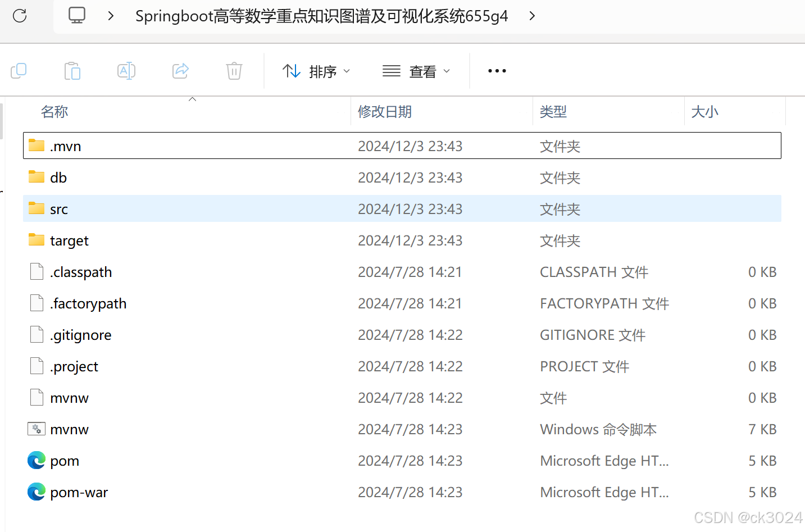Click the Copy icon on the toolbar
The height and width of the screenshot is (532, 805).
[x=19, y=70]
